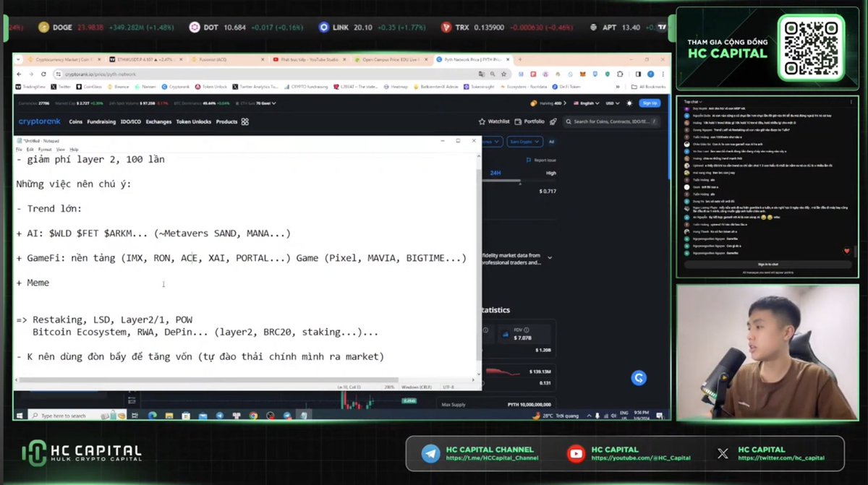Viewport: 868px width, 485px height.
Task: Expand the Earn Crypto dropdown
Action: 525,141
